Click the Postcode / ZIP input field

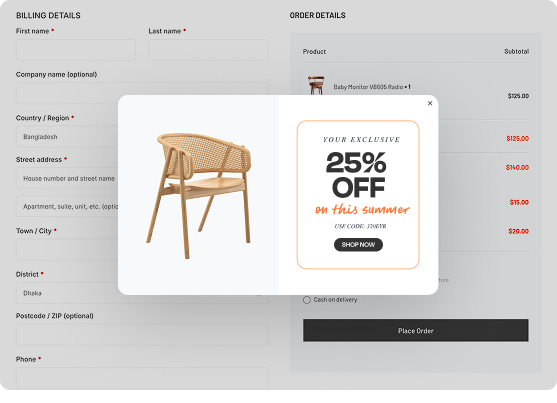(142, 334)
